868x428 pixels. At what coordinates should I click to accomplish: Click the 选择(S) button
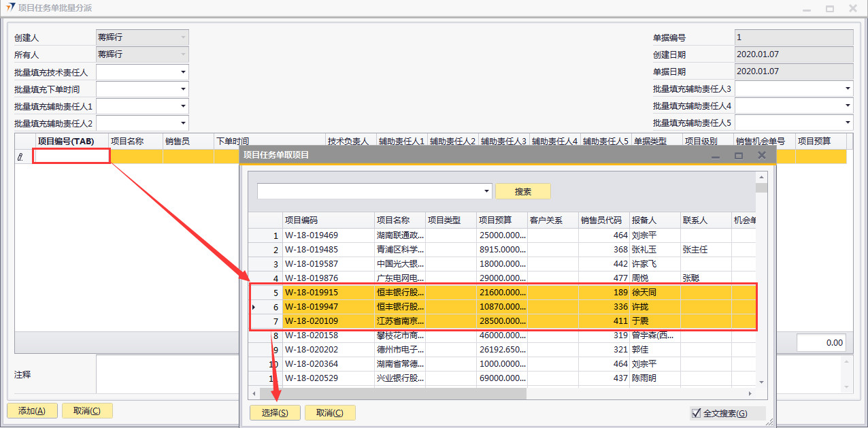(275, 412)
